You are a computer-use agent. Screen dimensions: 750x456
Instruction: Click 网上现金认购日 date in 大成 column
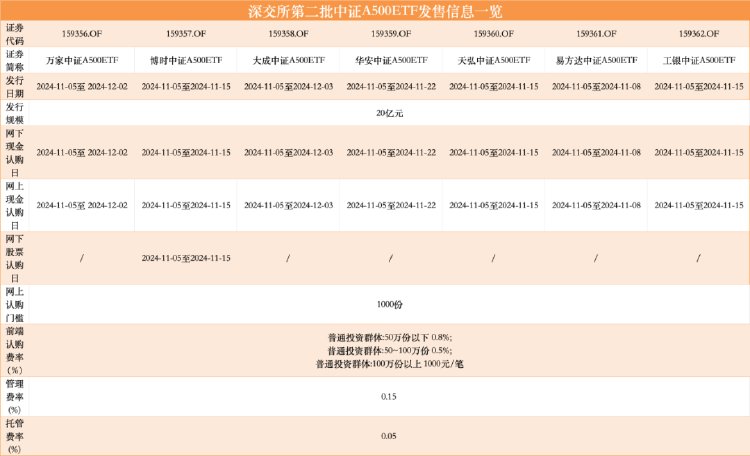(x=288, y=205)
